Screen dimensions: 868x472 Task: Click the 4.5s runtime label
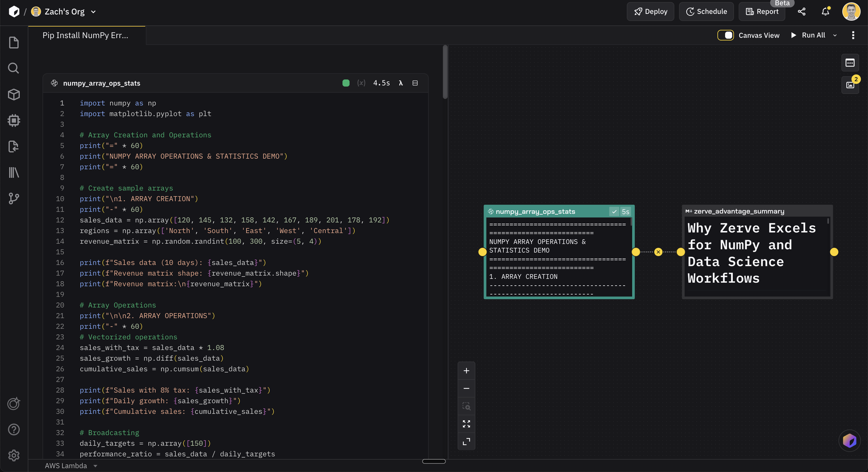382,83
